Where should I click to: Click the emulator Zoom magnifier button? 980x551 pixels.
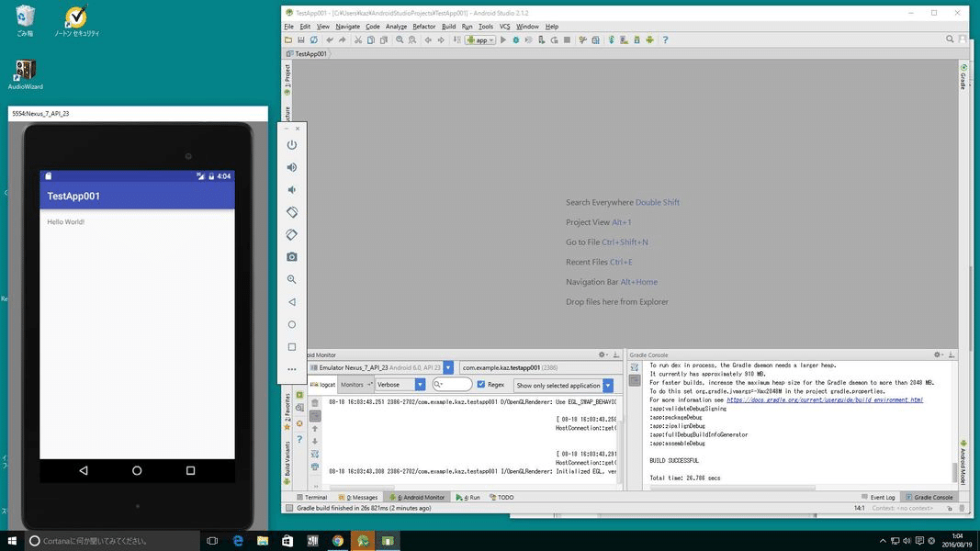pos(292,279)
